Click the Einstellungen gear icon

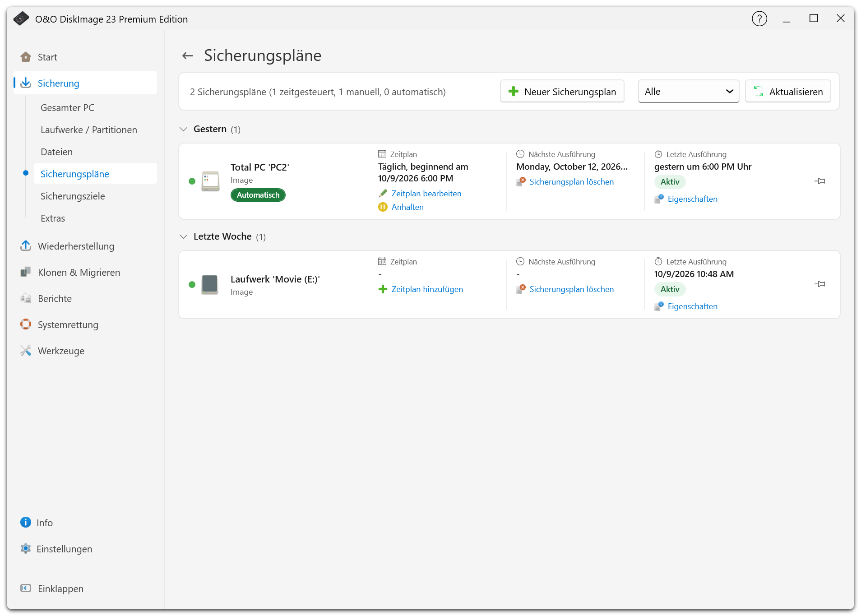(x=26, y=548)
